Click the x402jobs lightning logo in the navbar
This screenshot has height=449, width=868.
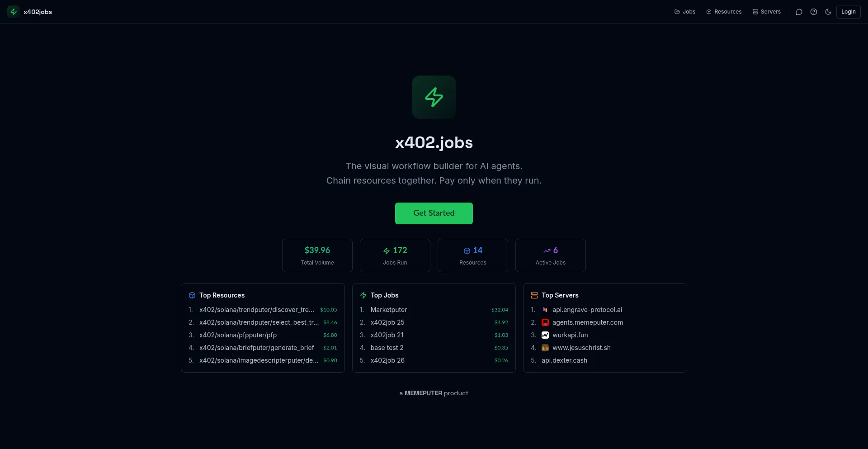[x=13, y=12]
